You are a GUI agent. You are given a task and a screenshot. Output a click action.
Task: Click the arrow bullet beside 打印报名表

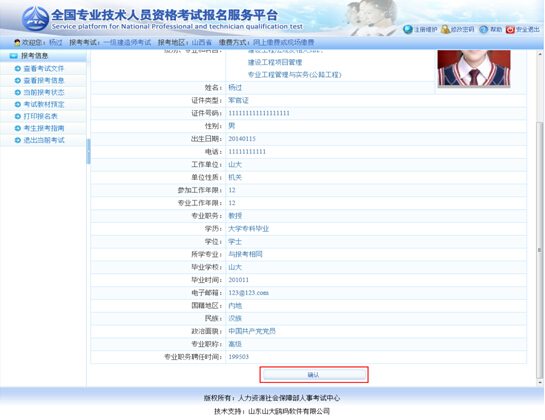18,116
